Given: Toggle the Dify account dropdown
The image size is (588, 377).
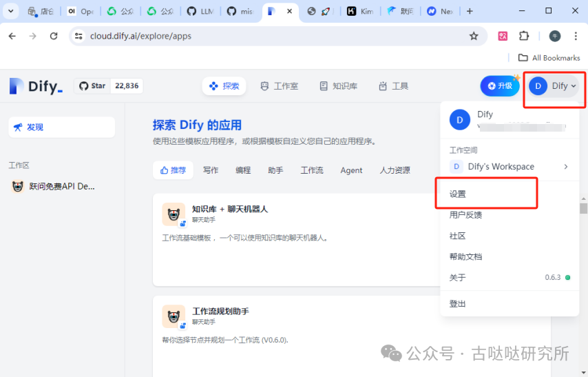Looking at the screenshot, I should 553,86.
